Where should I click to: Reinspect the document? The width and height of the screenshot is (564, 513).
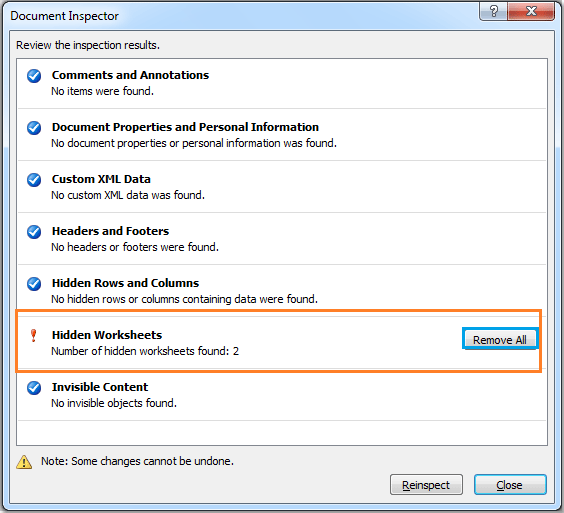click(426, 485)
